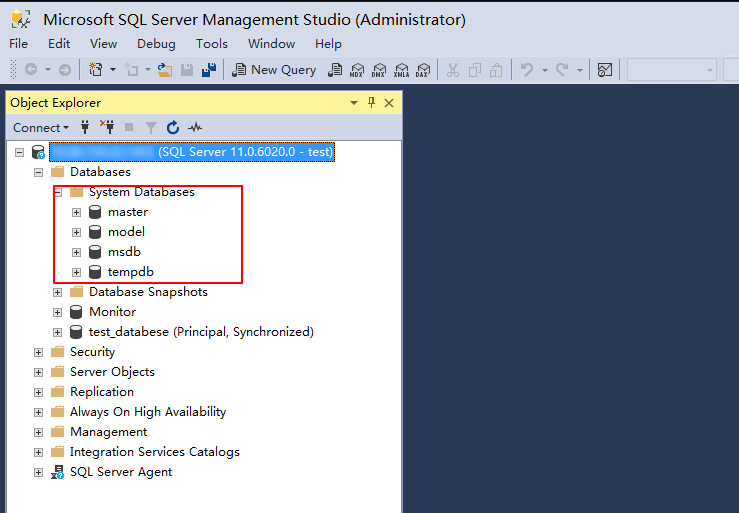Click the Undo arrow icon
Viewport: 739px width, 513px height.
coord(527,70)
